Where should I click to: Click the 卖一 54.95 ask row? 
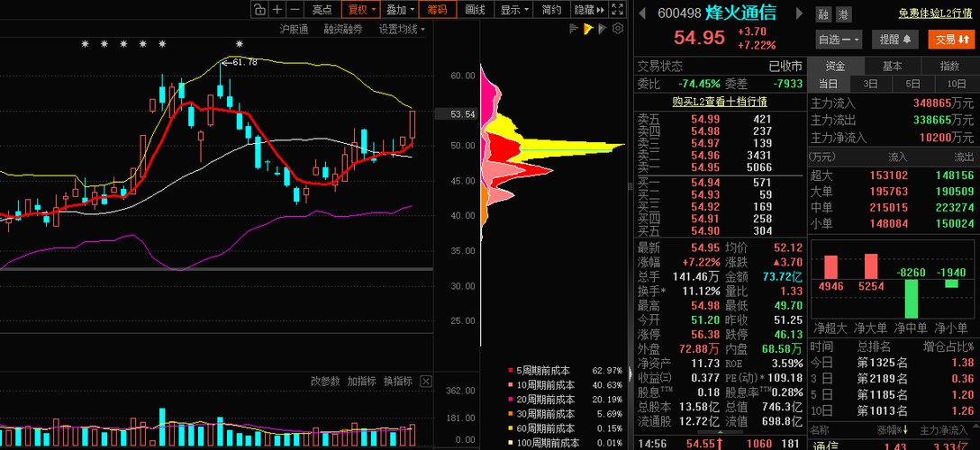tap(720, 167)
